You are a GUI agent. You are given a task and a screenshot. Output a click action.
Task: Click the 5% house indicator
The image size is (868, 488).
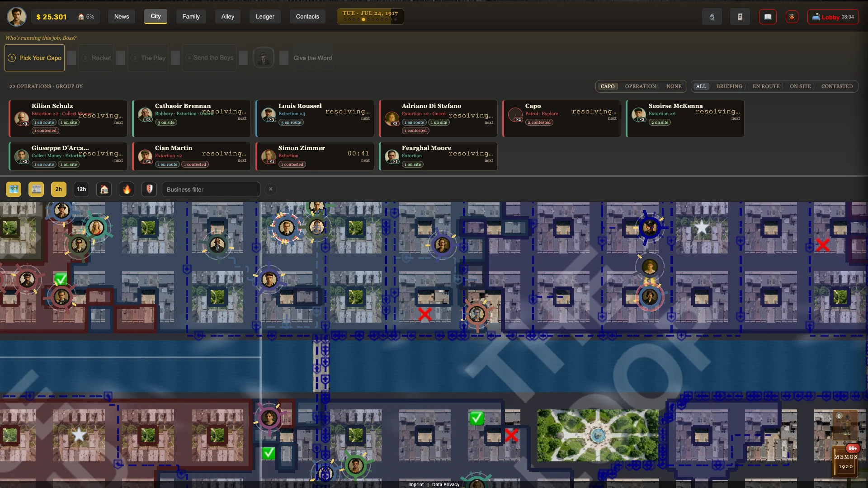click(86, 17)
